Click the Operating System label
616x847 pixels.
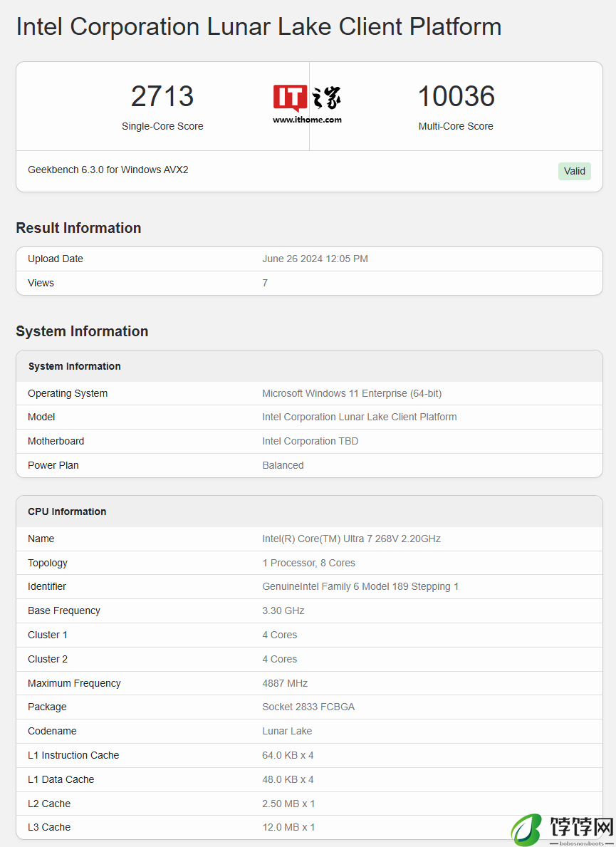click(68, 393)
